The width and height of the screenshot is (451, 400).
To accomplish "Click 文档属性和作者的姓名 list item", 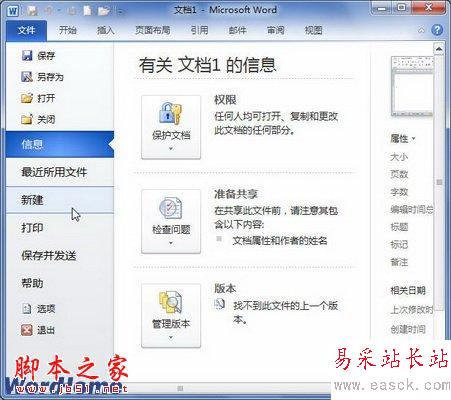I will 280,241.
